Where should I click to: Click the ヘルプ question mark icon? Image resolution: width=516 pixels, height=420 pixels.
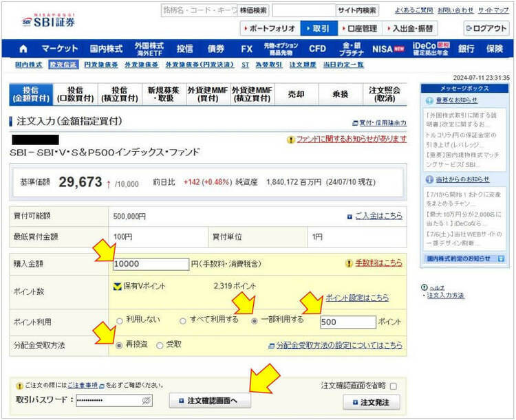[424, 287]
